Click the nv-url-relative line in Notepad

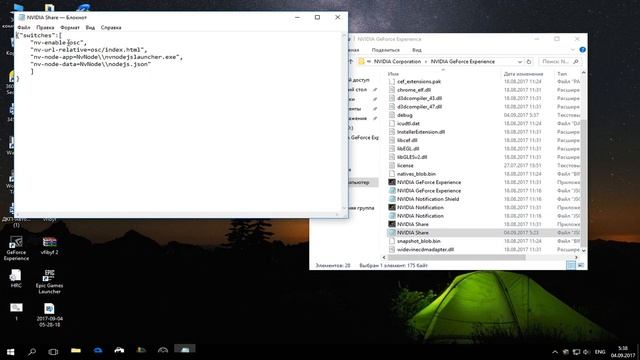tap(89, 50)
